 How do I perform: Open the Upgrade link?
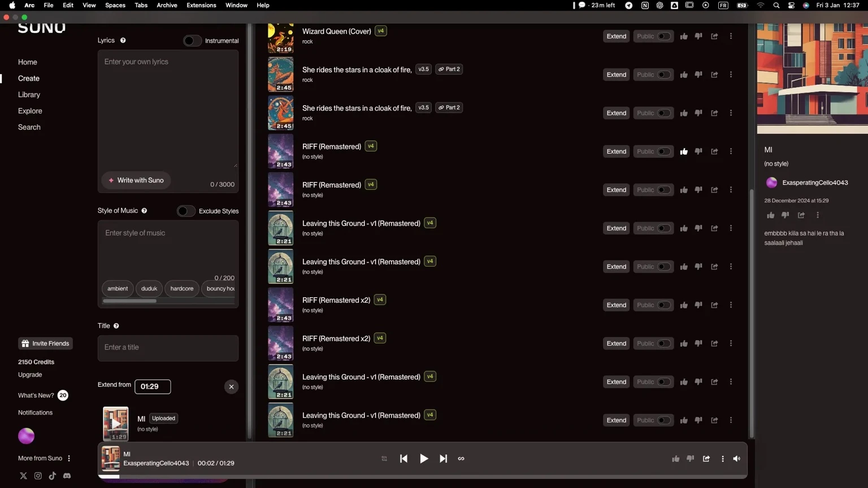(30, 375)
